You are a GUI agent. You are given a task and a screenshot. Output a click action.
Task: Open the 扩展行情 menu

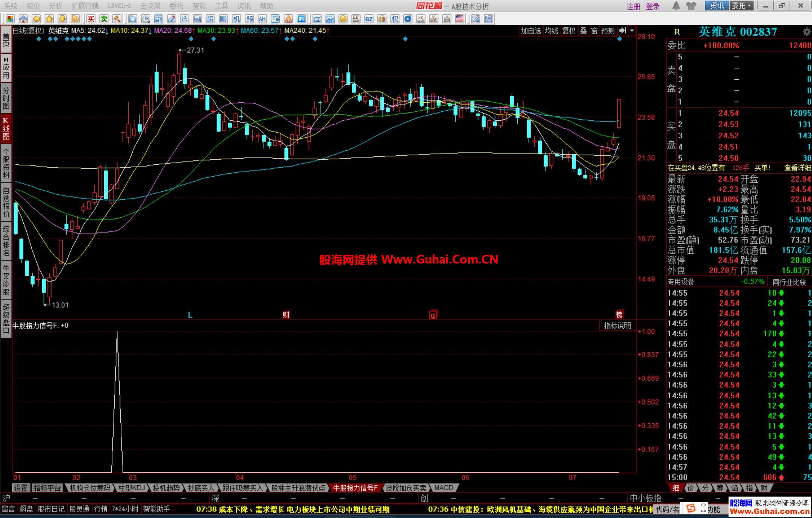(85, 6)
